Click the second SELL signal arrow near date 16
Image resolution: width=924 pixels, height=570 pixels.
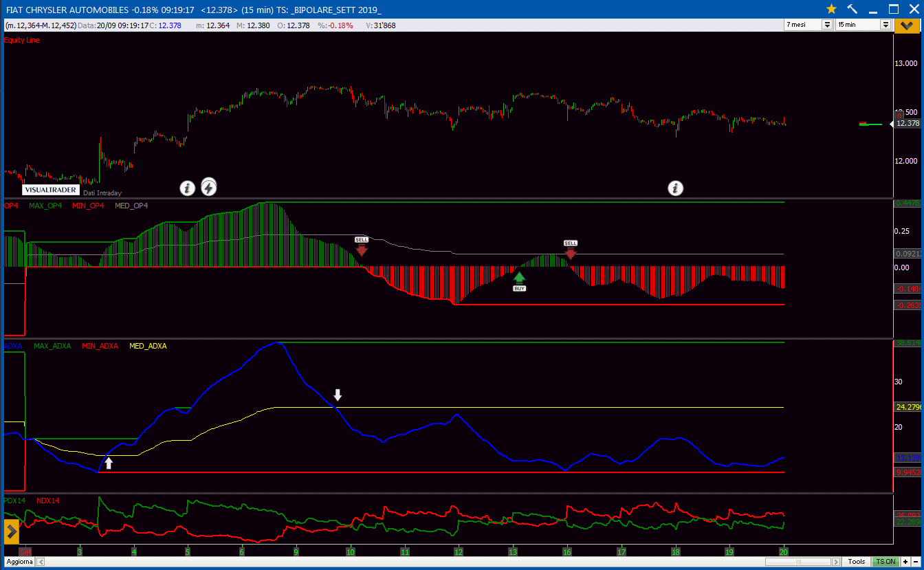coord(571,250)
